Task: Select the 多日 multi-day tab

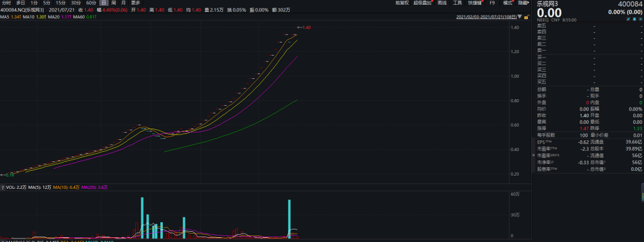Action: 20,3
